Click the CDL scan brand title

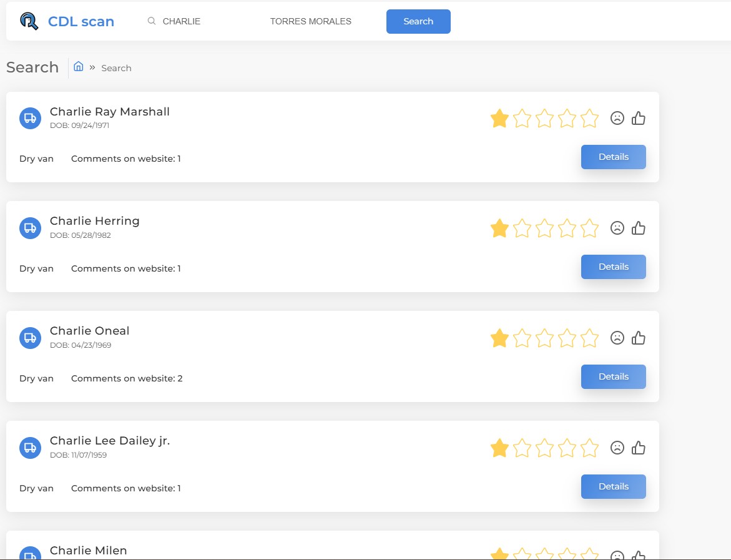pyautogui.click(x=81, y=21)
